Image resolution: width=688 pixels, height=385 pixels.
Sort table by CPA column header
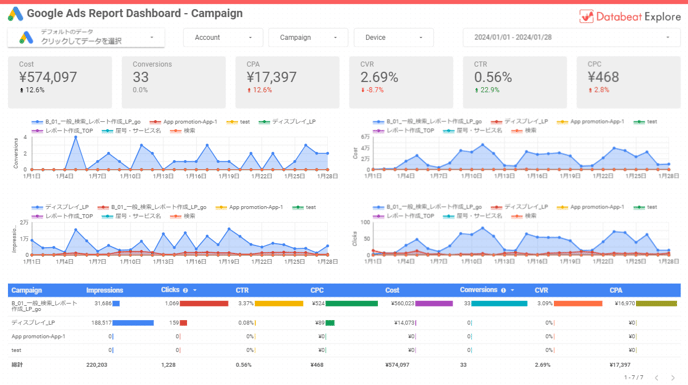[616, 290]
